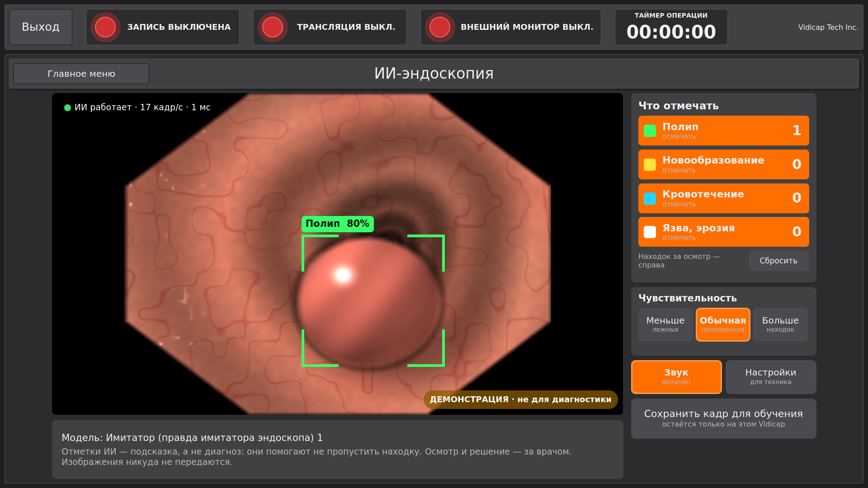Click the white Язва, эрозия color square

click(650, 232)
